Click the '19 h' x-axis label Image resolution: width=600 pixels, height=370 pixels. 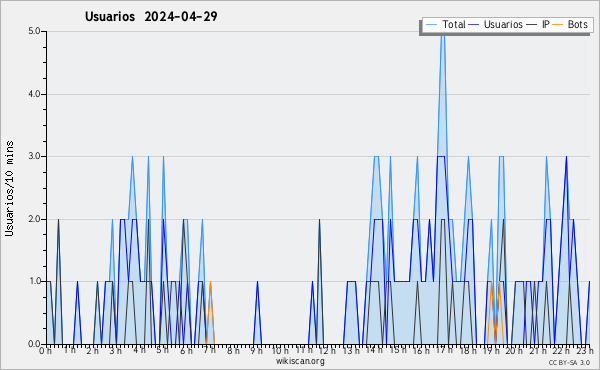[x=491, y=351]
